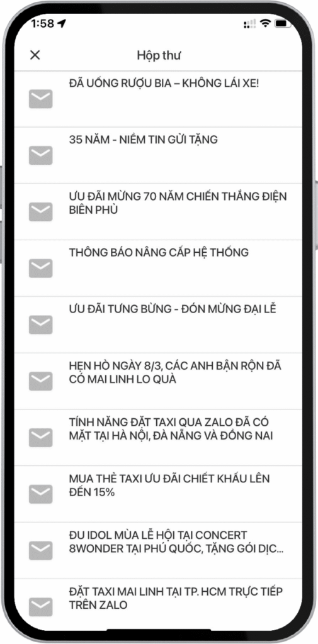Image resolution: width=318 pixels, height=644 pixels.
Task: Tap envelope icon beside 35 NĂM message
Action: tap(41, 155)
